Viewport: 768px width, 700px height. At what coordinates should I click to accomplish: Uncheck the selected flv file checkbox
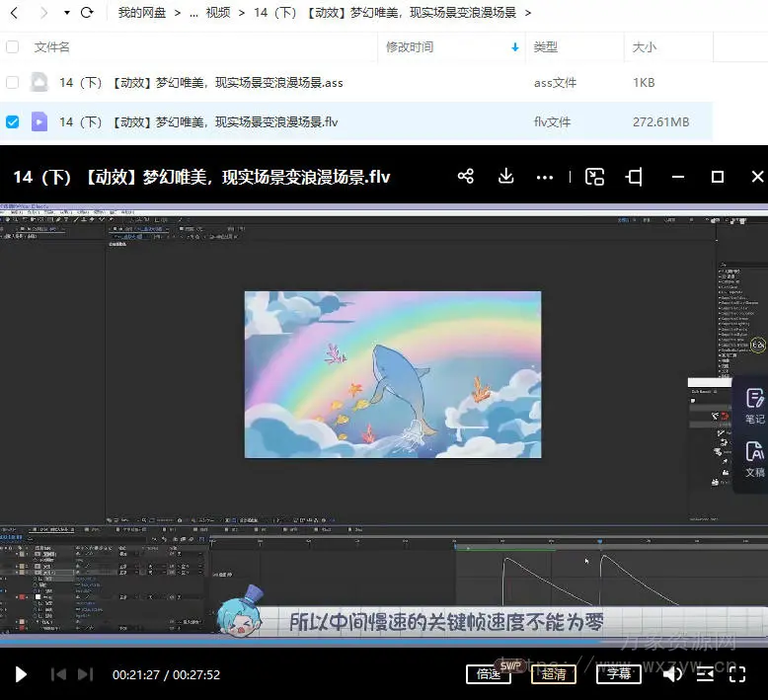[x=12, y=122]
